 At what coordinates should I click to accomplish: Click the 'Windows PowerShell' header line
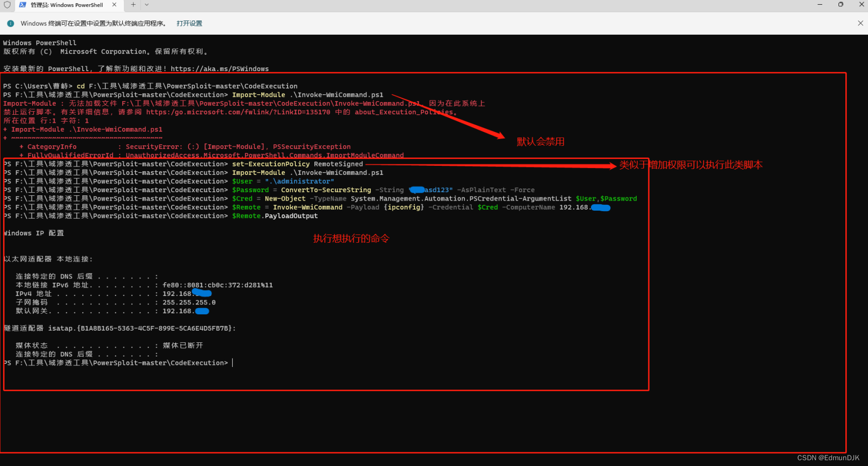click(40, 43)
